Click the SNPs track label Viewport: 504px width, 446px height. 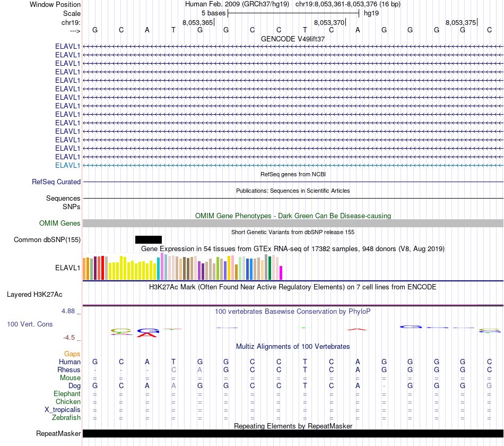click(x=72, y=207)
